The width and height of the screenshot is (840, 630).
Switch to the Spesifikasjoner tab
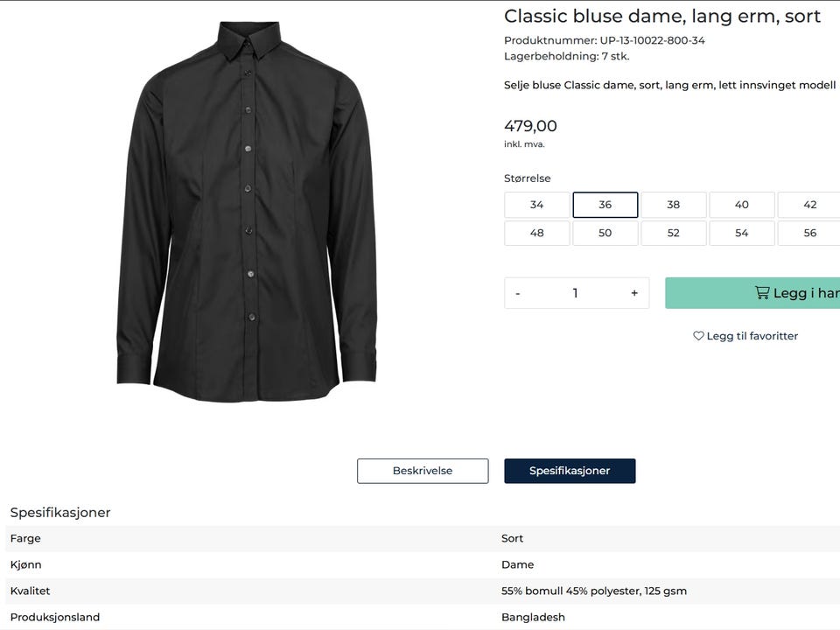(570, 471)
